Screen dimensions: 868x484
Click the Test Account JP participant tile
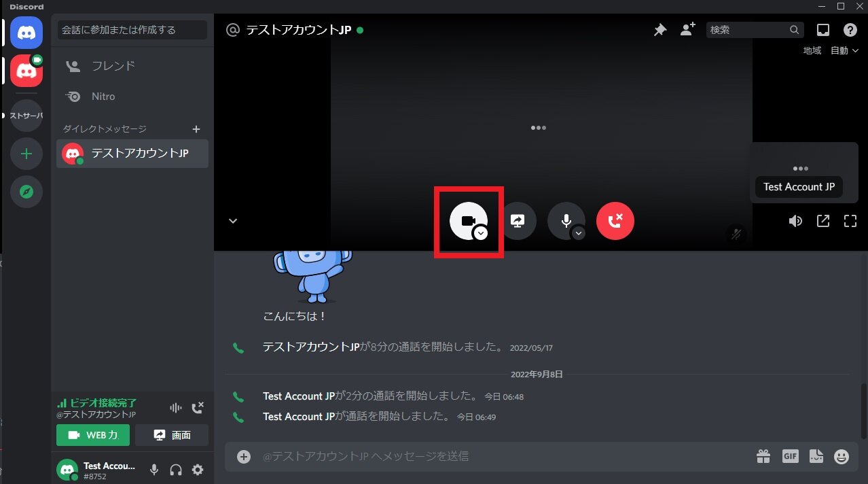(x=804, y=173)
